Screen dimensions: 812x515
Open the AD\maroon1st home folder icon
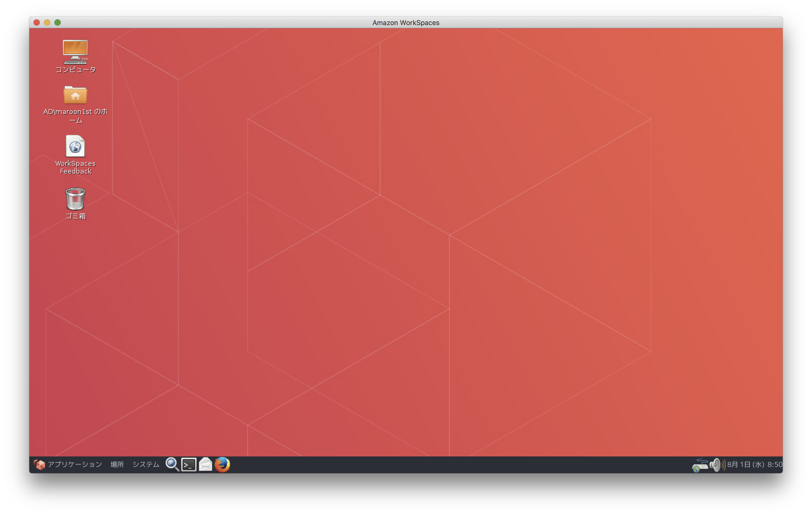[x=75, y=95]
